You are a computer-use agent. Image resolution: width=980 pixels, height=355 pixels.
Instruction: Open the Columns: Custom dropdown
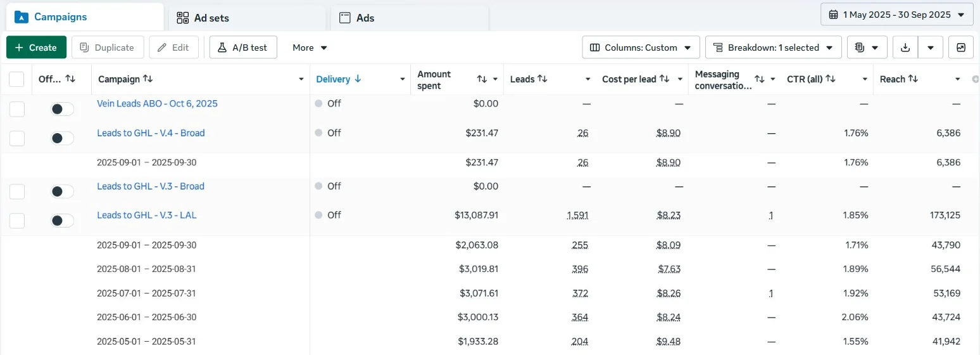[x=641, y=48]
